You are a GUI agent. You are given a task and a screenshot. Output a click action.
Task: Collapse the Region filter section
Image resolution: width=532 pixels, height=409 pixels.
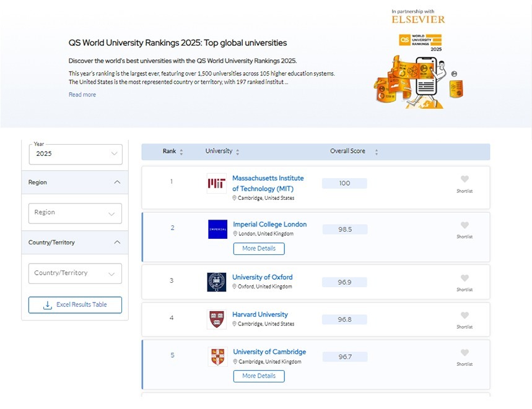point(117,183)
